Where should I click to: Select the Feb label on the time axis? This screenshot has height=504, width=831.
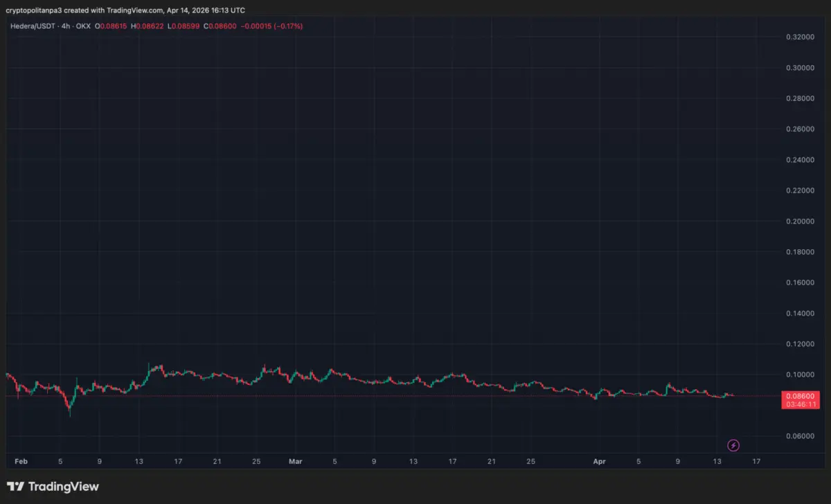coord(21,460)
